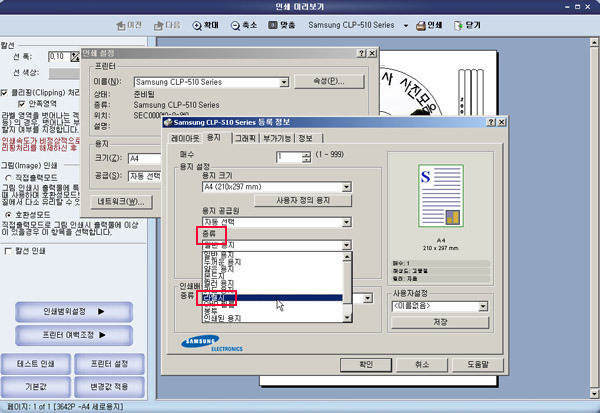Choose 라벨지 in paper type list
Viewport: 600px width, 413px height.
click(x=272, y=297)
